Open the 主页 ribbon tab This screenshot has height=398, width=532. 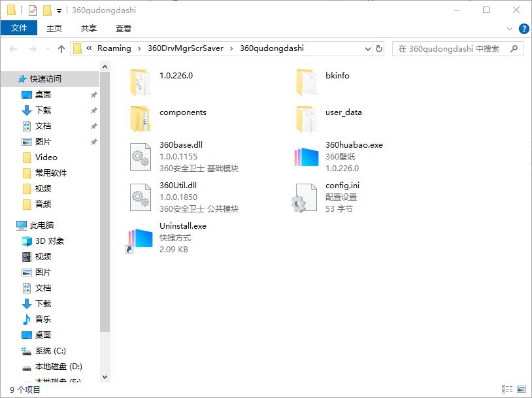[x=54, y=29]
